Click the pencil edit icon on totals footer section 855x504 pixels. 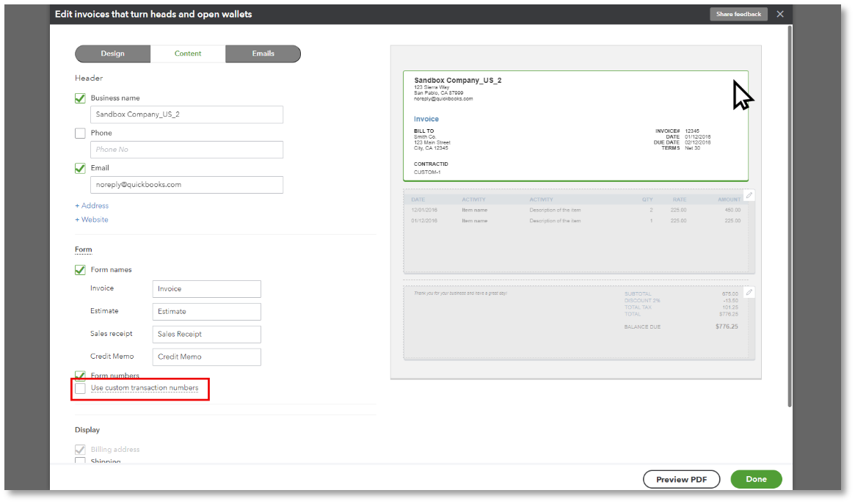[x=749, y=292]
